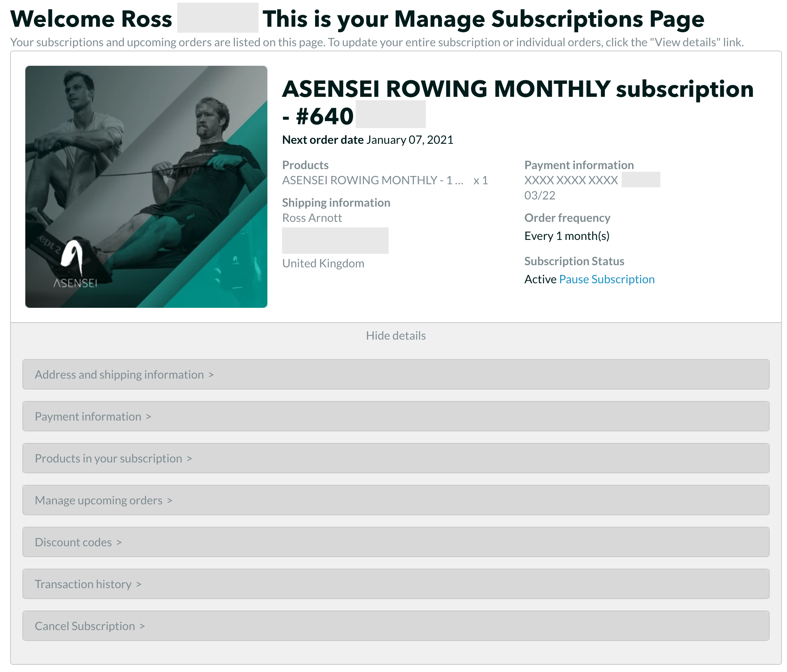Click the Every 1 month(s) frequency value
This screenshot has height=672, width=787.
tap(567, 236)
